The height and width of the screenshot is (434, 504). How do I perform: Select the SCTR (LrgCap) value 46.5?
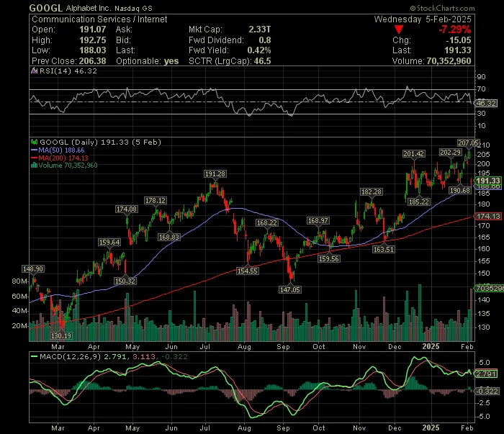(x=262, y=61)
